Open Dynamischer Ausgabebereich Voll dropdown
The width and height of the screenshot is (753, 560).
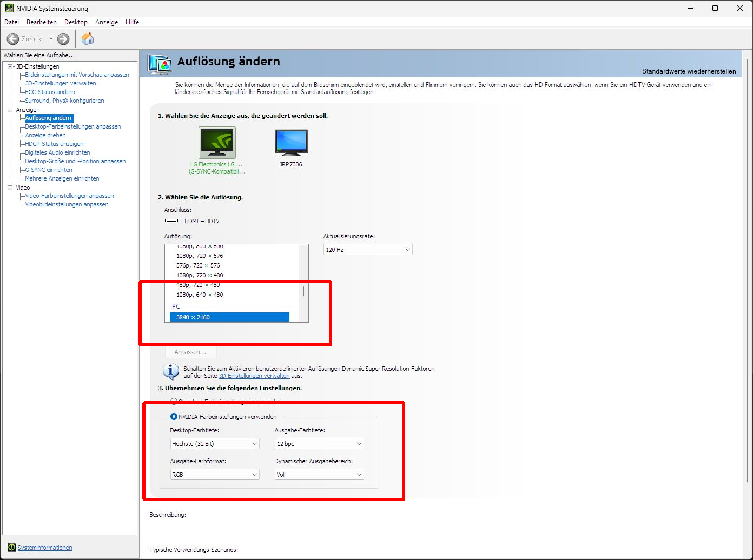(x=319, y=475)
